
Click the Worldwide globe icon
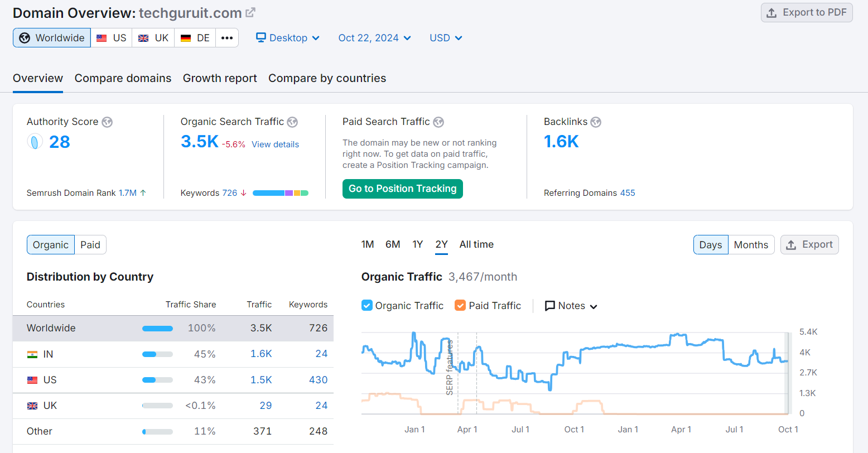[x=25, y=38]
